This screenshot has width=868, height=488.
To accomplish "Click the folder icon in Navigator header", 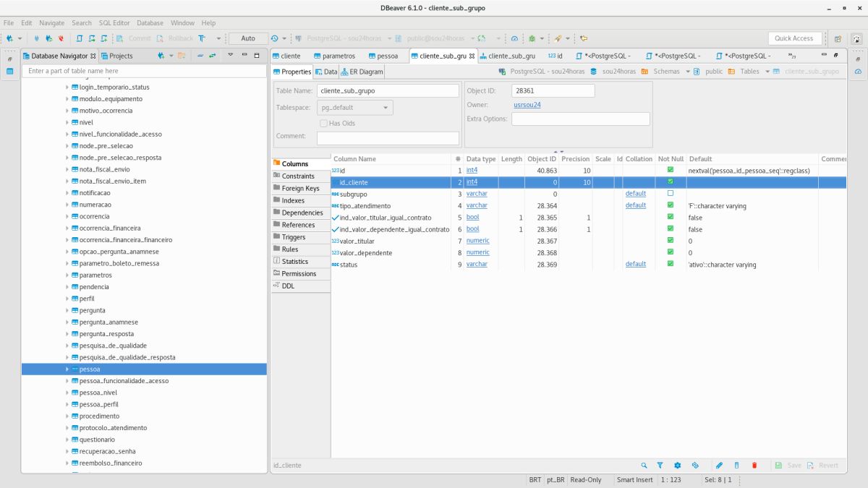I will coord(182,56).
